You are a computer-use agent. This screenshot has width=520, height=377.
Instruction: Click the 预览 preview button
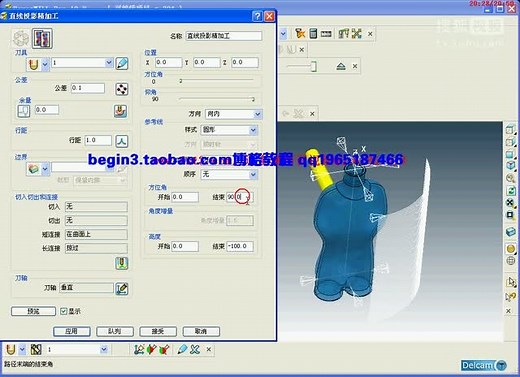coord(33,311)
